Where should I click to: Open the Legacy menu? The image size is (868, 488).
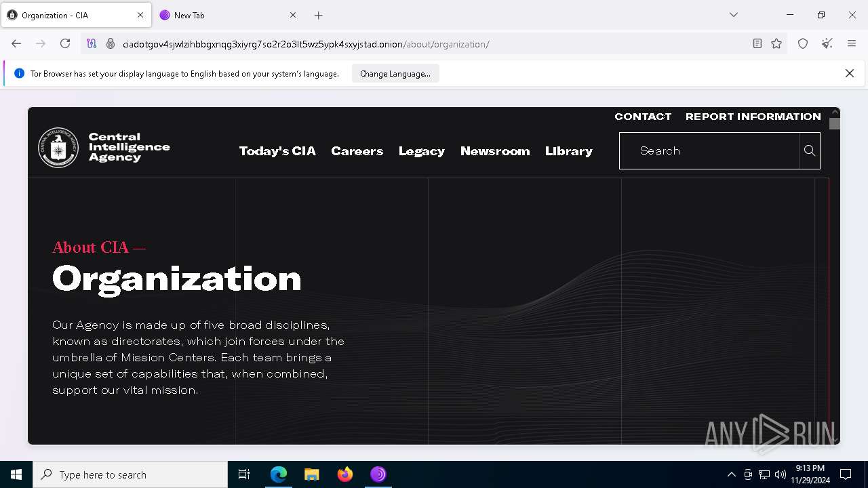[422, 151]
